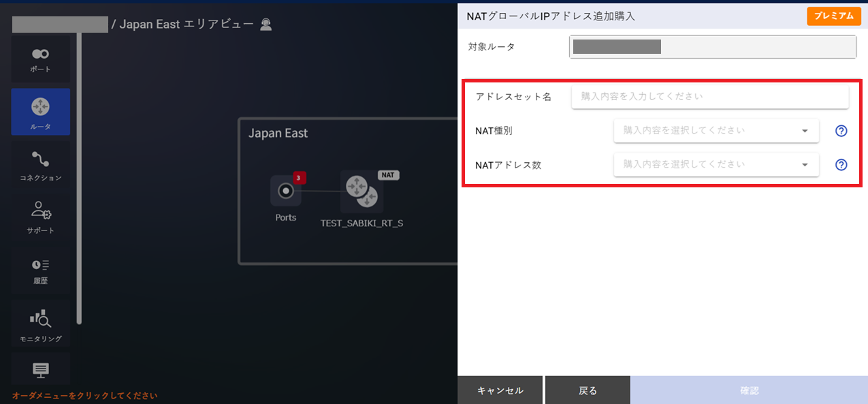Image resolution: width=868 pixels, height=404 pixels.
Task: Open the サポート sidebar menu
Action: [40, 217]
